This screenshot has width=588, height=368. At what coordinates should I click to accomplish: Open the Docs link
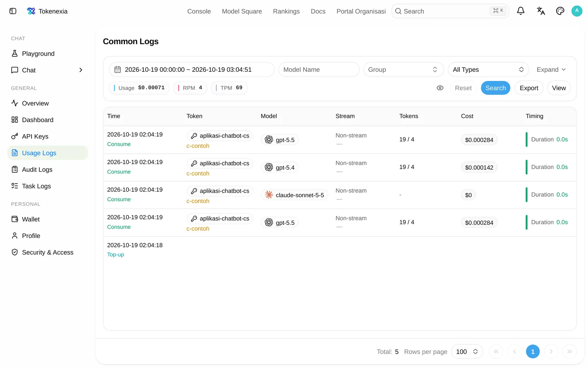[318, 11]
